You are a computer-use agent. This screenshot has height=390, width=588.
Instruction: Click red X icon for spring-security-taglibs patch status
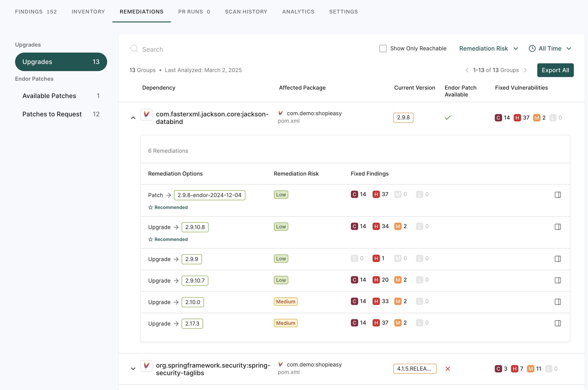click(448, 369)
